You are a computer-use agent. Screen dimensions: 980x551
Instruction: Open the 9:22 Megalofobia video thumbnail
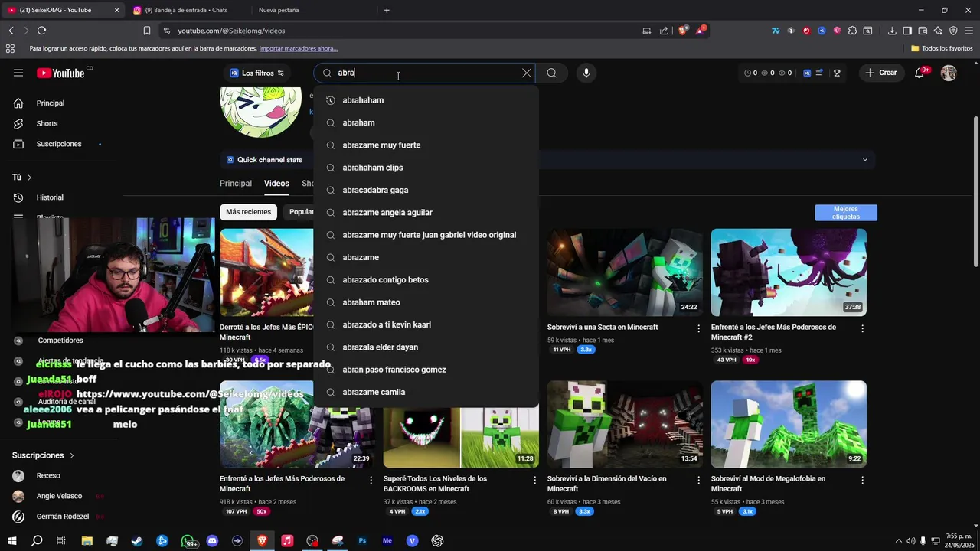789,424
